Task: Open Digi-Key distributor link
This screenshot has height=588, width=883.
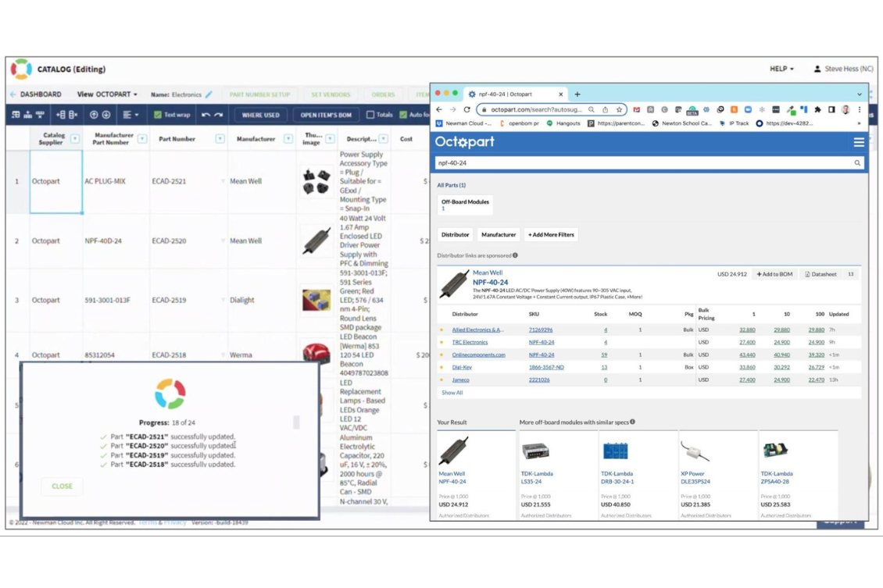Action: [x=462, y=368]
